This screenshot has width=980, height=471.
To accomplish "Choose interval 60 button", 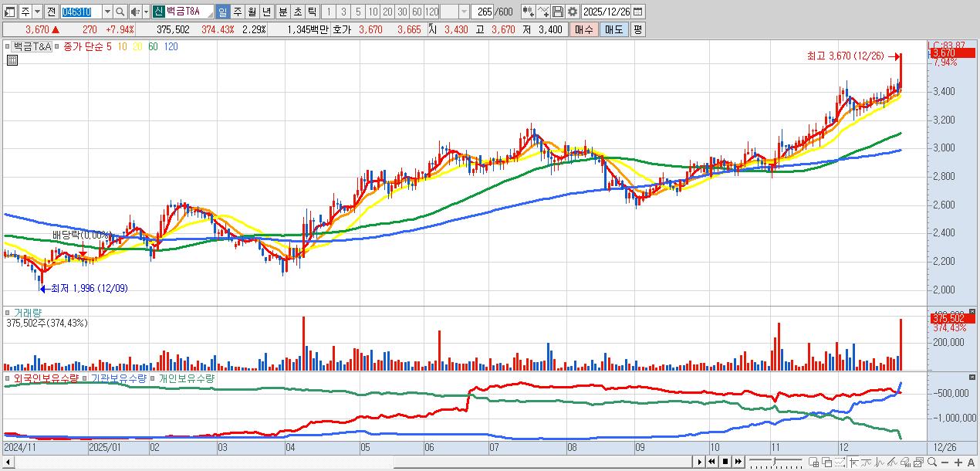I will (417, 12).
